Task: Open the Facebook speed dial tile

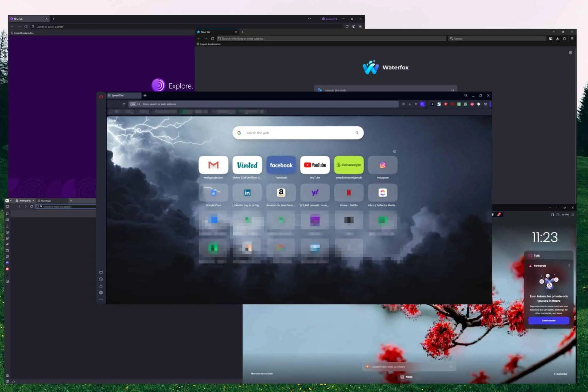Action: [x=281, y=165]
